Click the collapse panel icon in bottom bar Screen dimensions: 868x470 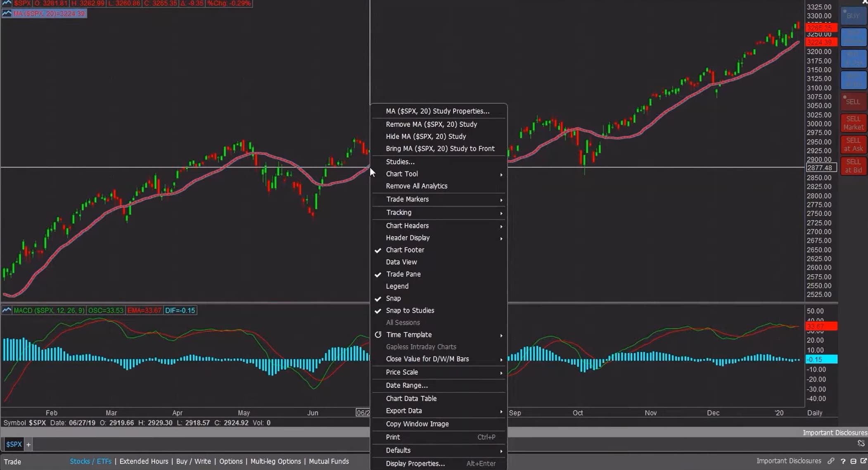pyautogui.click(x=853, y=461)
